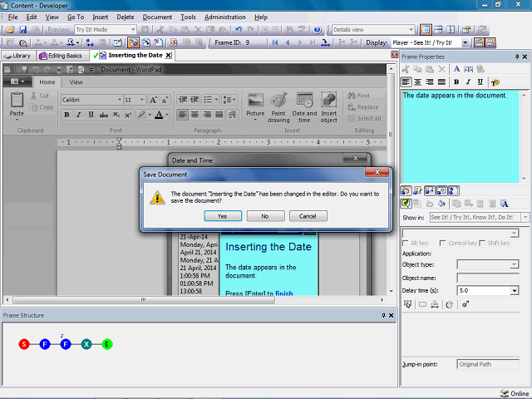The height and width of the screenshot is (399, 532).
Task: Open the Help question mark icon
Action: [x=318, y=30]
